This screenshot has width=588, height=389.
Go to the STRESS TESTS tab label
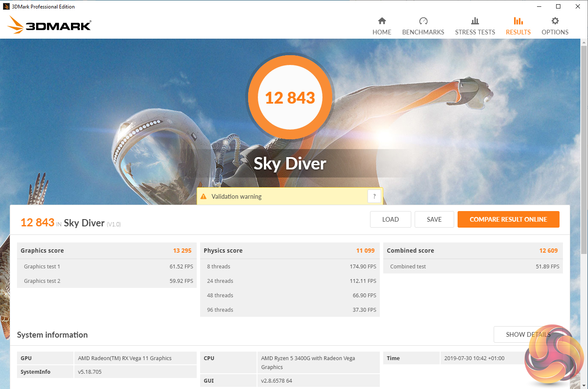click(x=475, y=32)
